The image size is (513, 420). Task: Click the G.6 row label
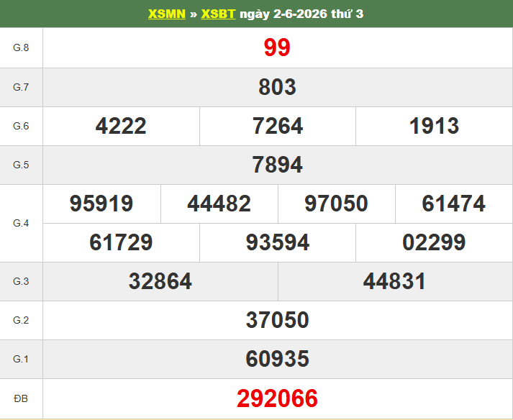pyautogui.click(x=21, y=126)
